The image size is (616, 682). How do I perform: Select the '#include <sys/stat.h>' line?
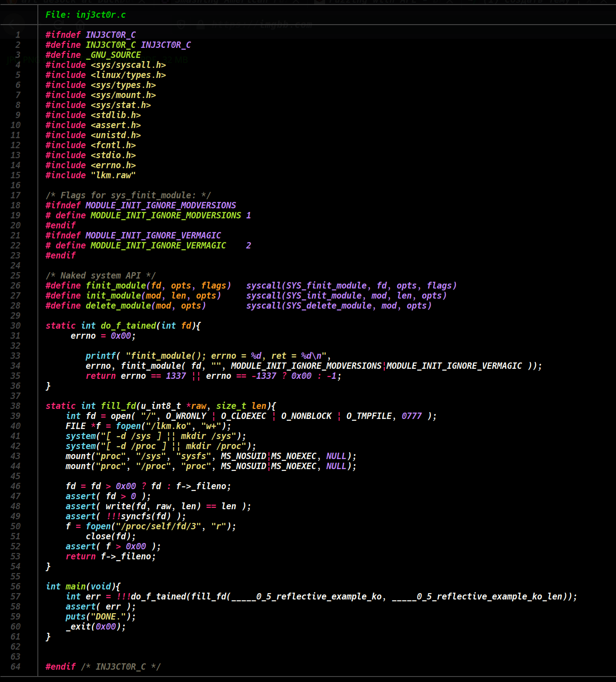pyautogui.click(x=98, y=105)
